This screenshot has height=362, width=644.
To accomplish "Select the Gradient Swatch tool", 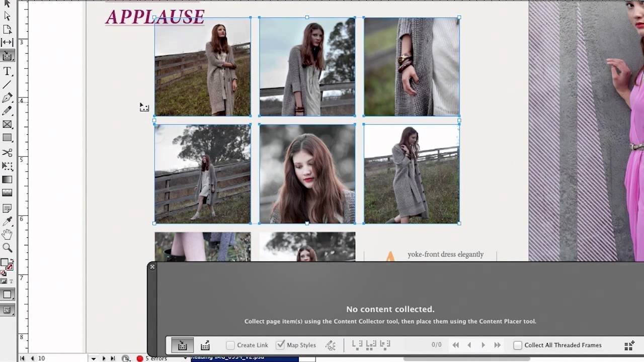I will click(7, 179).
